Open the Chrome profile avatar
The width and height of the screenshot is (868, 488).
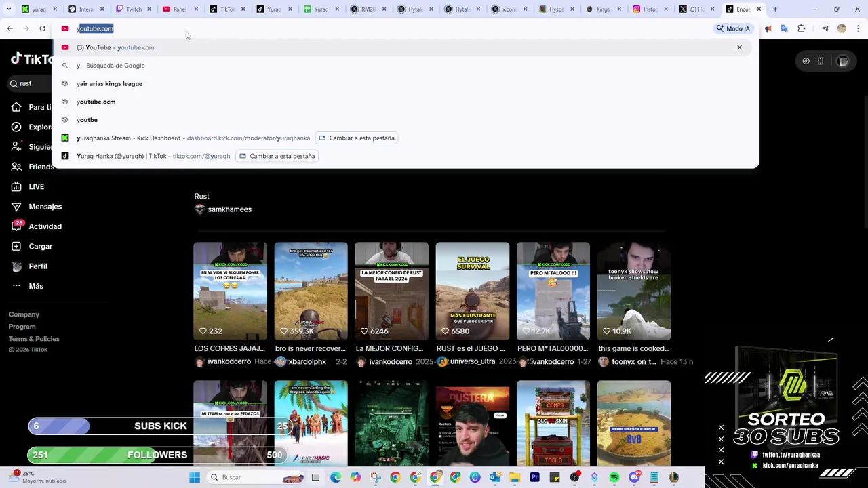[842, 28]
